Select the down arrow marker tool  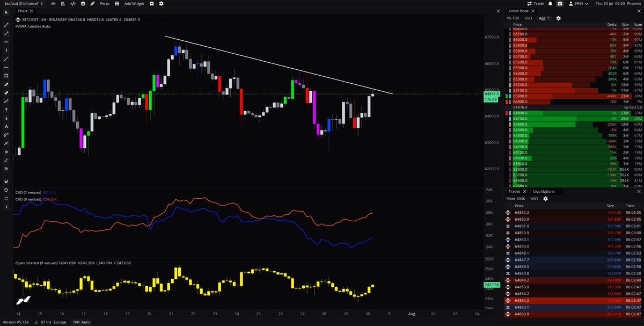(x=6, y=118)
